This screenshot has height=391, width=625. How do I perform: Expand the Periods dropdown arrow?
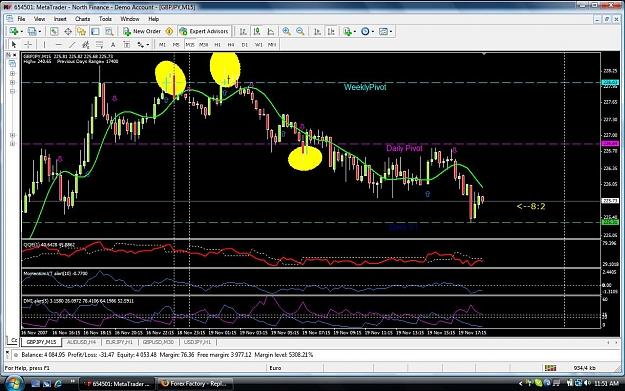tap(372, 31)
